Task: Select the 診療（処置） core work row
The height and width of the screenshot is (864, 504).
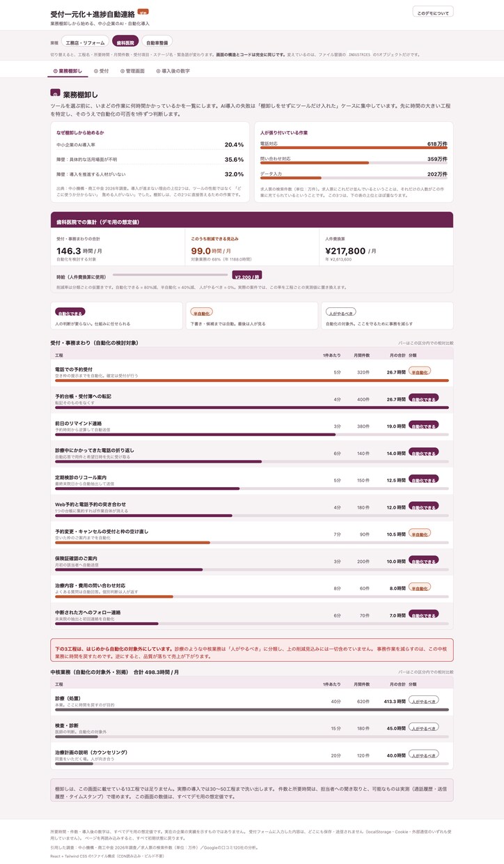Action: pos(252,702)
